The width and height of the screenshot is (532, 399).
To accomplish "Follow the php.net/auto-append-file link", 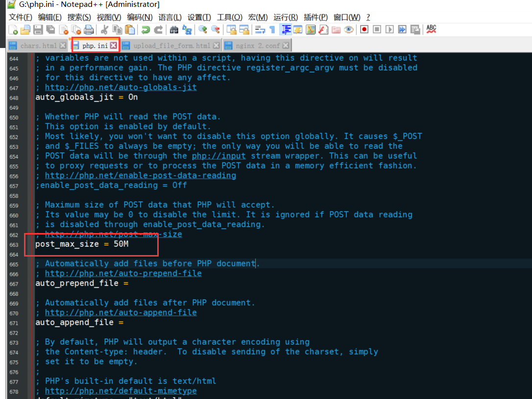I will pos(121,312).
